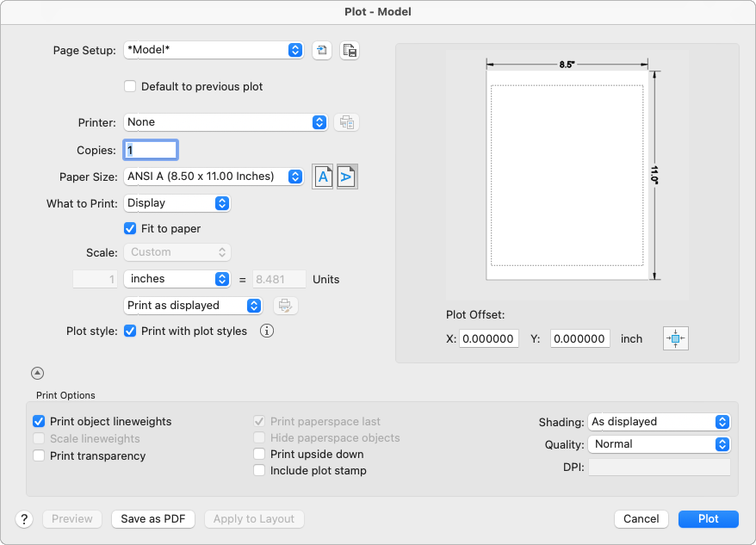Select portrait paper orientation icon
The height and width of the screenshot is (545, 756).
tap(322, 177)
